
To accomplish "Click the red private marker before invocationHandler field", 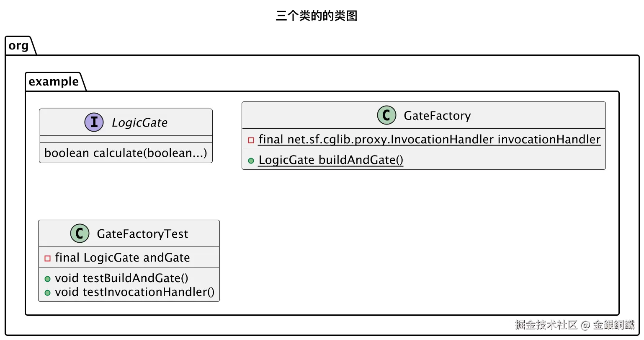I will click(251, 140).
